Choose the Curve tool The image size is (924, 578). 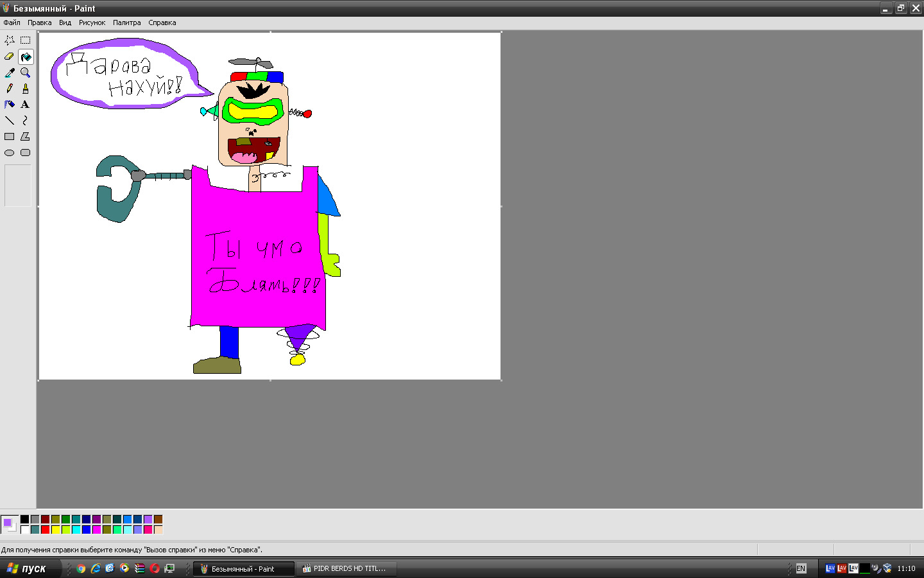click(x=26, y=121)
